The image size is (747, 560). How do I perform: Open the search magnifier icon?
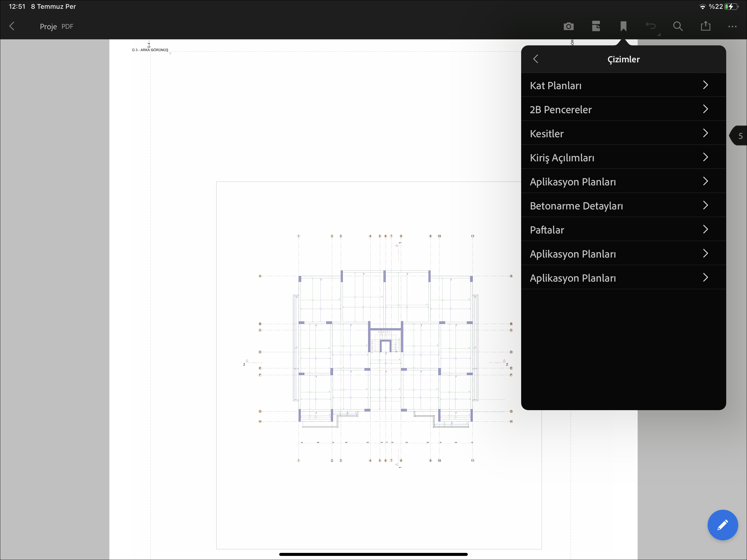coord(678,26)
